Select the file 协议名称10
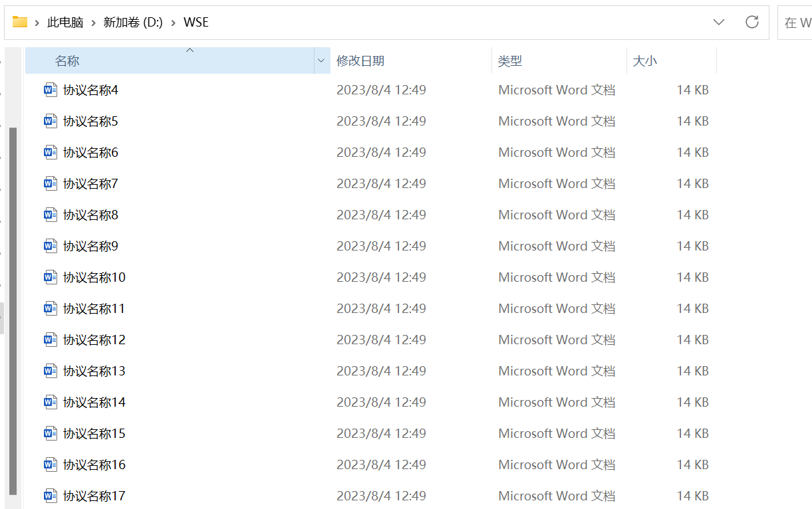 tap(94, 277)
